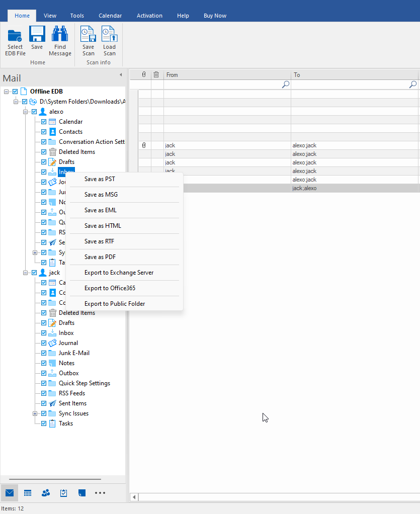Click alexo mailbox user icon
Viewport: 420px width, 514px height.
click(x=43, y=112)
